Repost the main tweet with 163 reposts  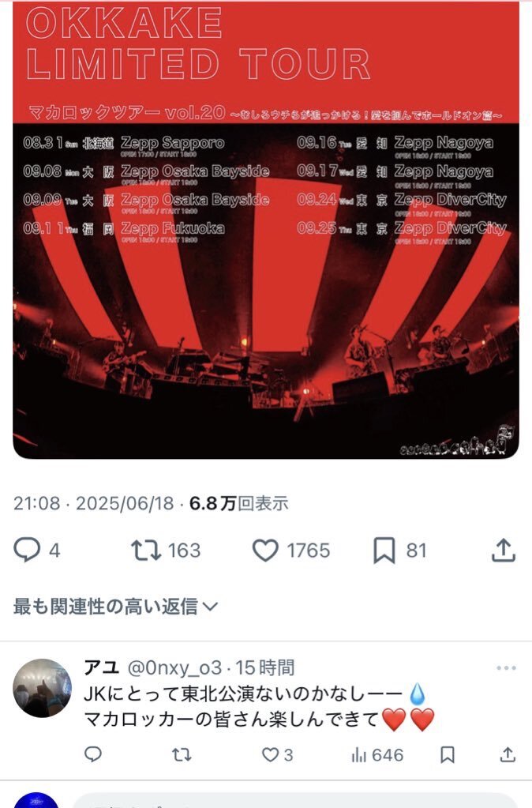[x=146, y=551]
